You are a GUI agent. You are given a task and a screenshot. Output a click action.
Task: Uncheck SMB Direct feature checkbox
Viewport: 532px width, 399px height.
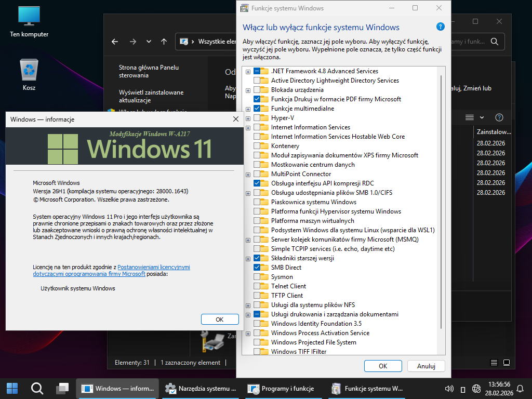257,268
